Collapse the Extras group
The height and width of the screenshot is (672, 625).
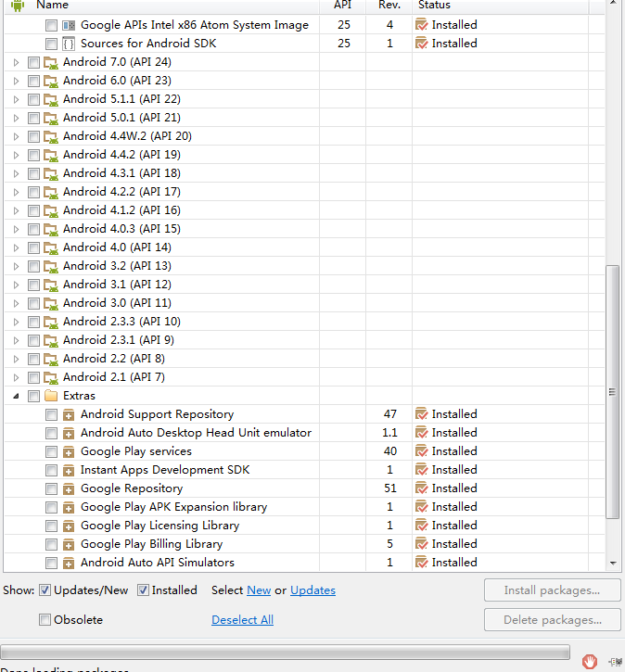click(17, 397)
